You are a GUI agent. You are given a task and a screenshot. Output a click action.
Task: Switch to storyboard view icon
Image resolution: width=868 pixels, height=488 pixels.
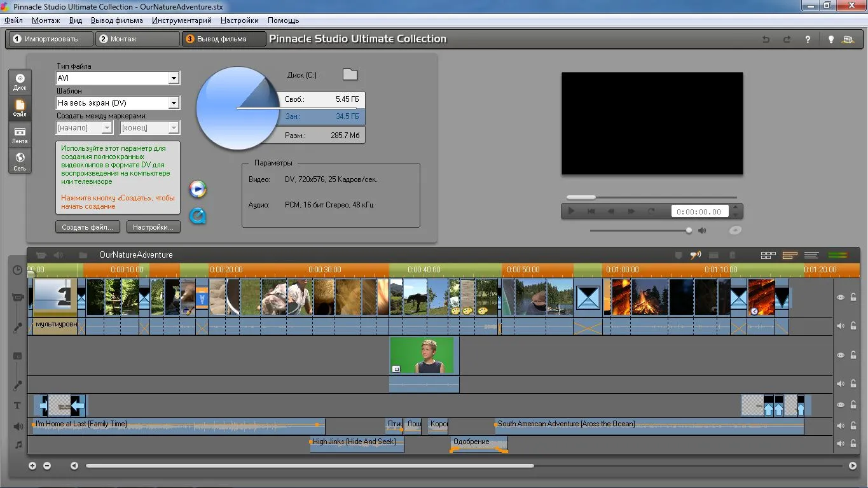tap(768, 255)
